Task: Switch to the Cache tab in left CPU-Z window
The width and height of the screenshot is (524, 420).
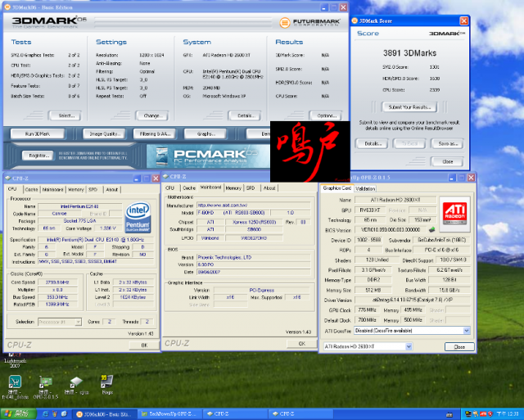Action: (x=31, y=189)
